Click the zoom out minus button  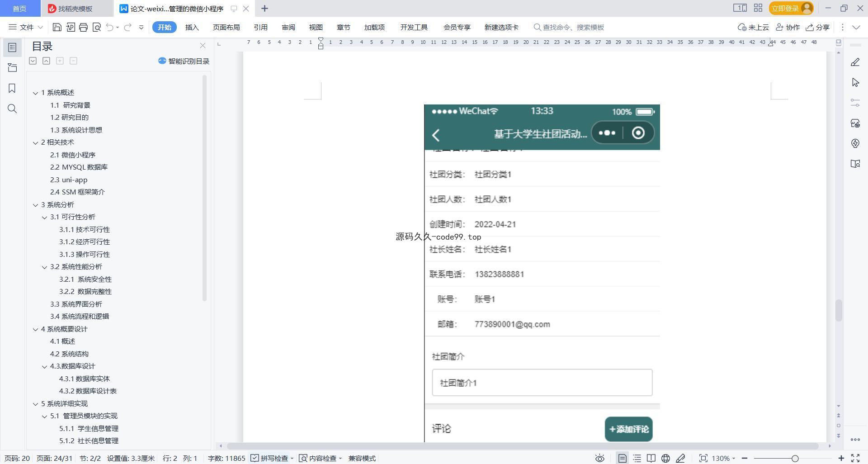tap(745, 458)
